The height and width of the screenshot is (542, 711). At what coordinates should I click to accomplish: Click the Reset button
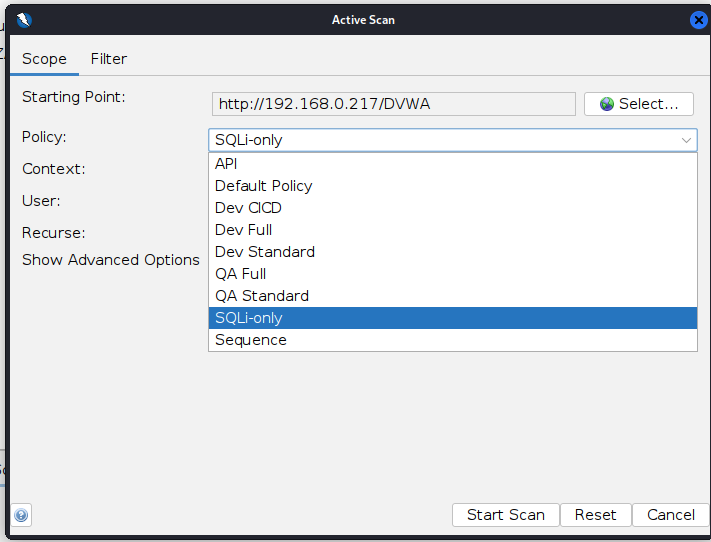coord(595,515)
